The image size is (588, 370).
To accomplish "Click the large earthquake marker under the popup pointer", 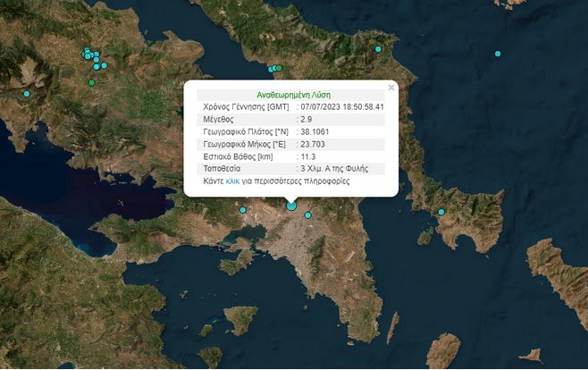I will (x=291, y=206).
